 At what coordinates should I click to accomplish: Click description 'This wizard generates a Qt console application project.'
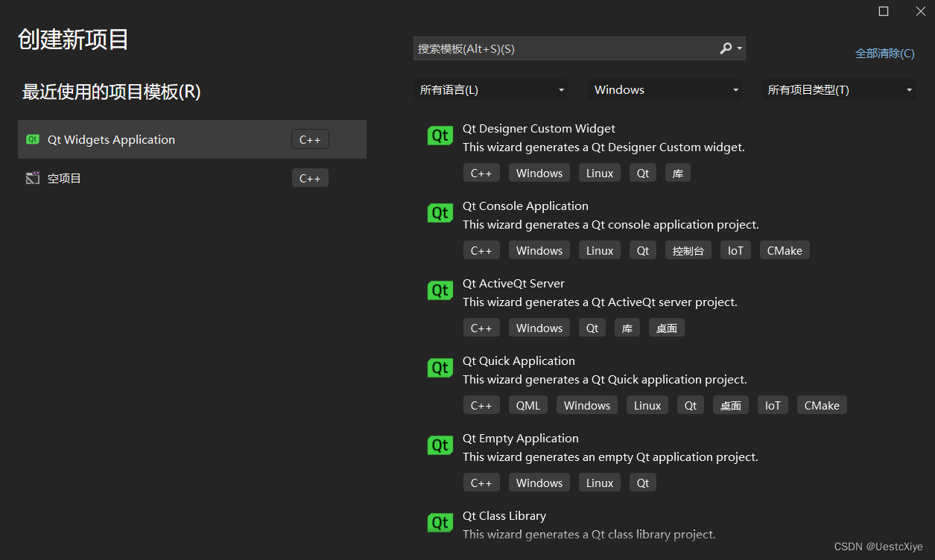click(x=611, y=225)
